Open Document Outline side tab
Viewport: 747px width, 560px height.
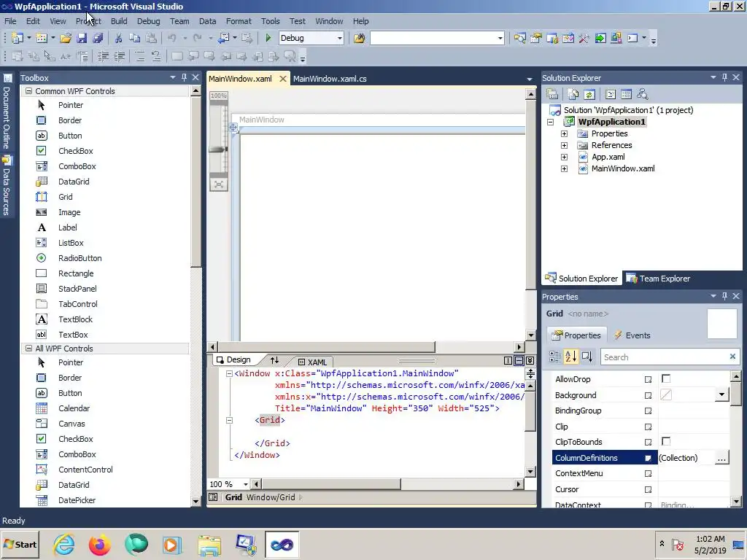click(7, 112)
